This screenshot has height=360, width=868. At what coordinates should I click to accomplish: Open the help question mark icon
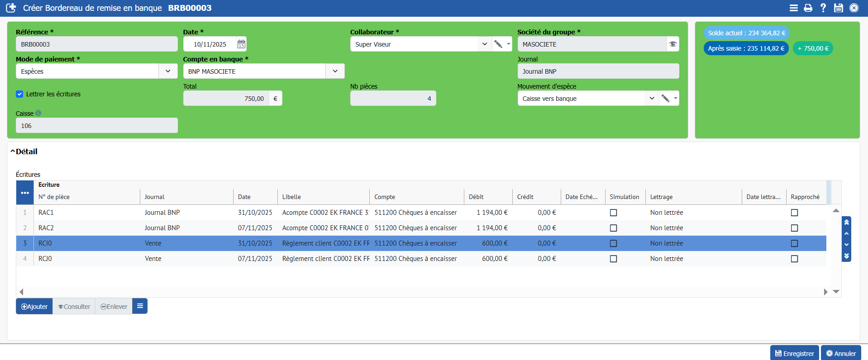(823, 8)
